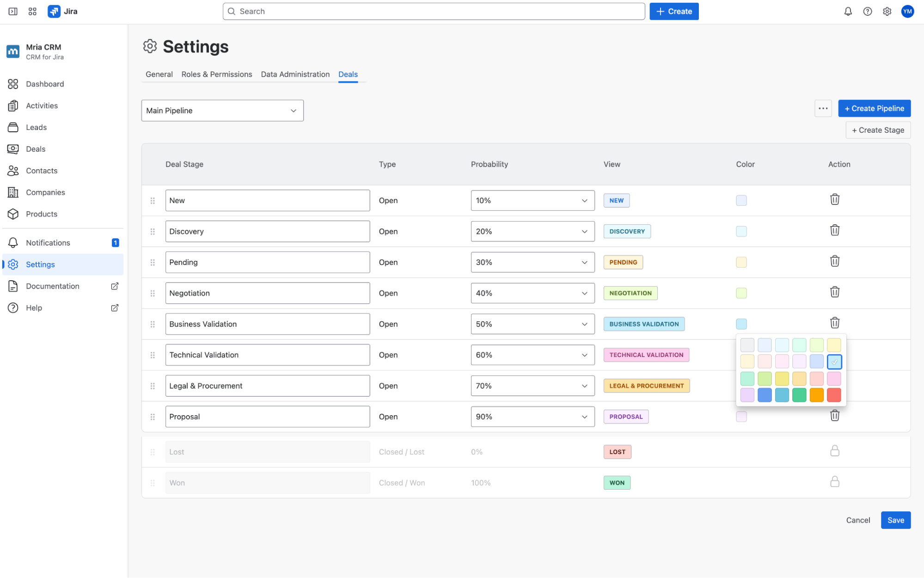Open the 90% probability dropdown for Proposal

[532, 417]
